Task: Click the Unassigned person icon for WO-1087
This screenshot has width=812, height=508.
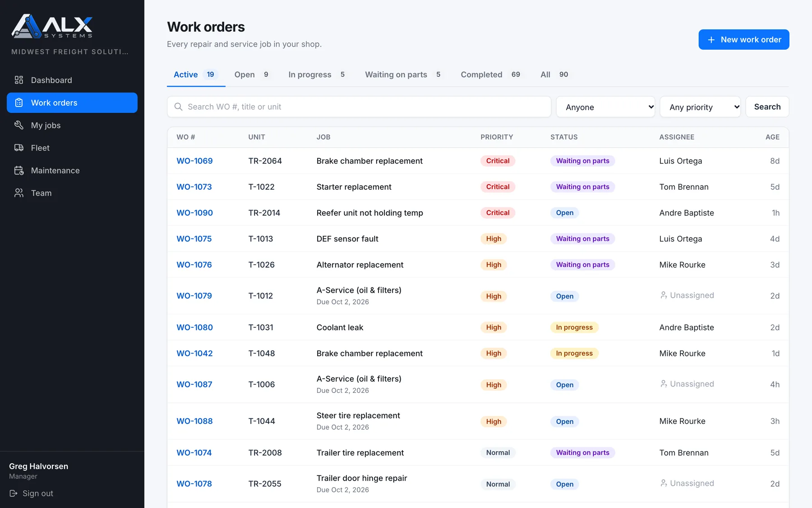Action: [664, 384]
